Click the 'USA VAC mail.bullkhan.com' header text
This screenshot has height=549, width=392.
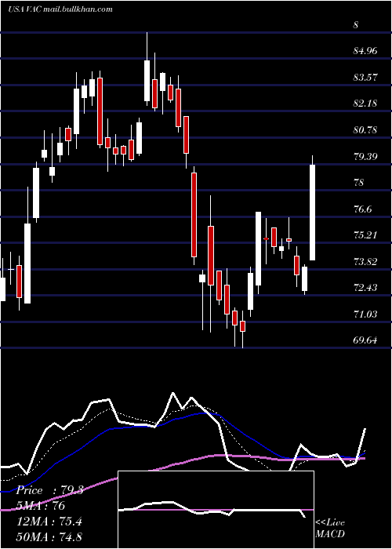60,9
